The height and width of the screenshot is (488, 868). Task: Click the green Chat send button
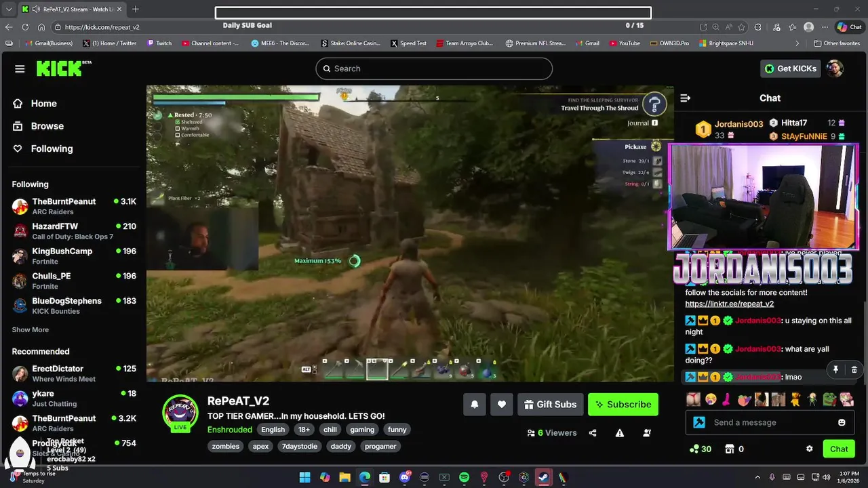pyautogui.click(x=839, y=449)
